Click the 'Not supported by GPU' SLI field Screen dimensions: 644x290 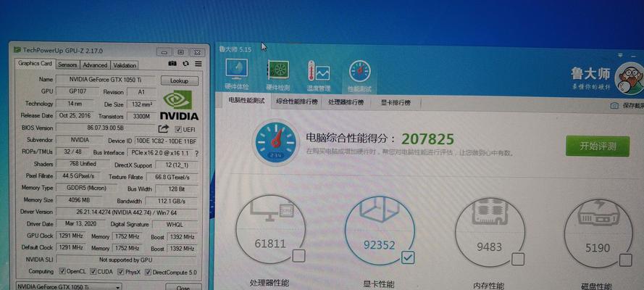126,260
